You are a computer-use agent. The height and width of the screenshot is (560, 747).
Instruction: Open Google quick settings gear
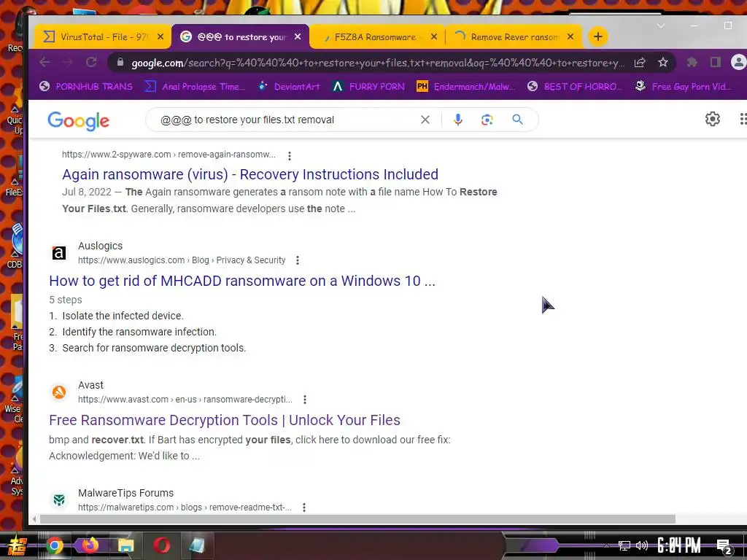click(712, 119)
